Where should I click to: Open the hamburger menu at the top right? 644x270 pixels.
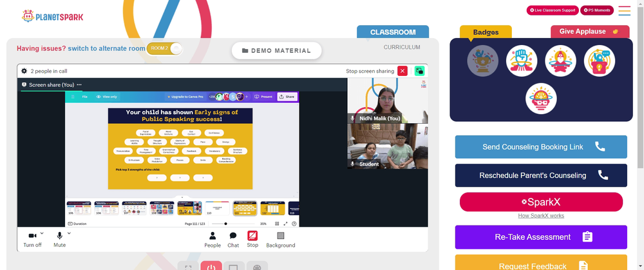624,11
